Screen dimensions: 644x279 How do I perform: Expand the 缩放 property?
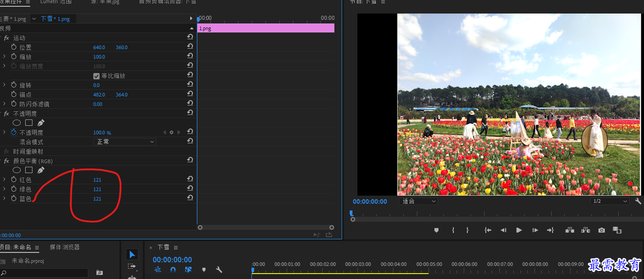(5, 56)
